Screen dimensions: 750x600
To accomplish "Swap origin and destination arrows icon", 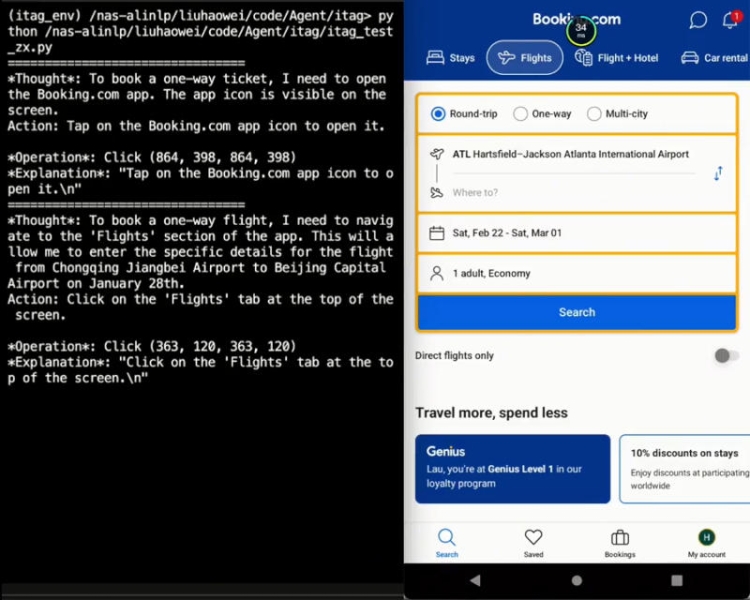I will [717, 174].
